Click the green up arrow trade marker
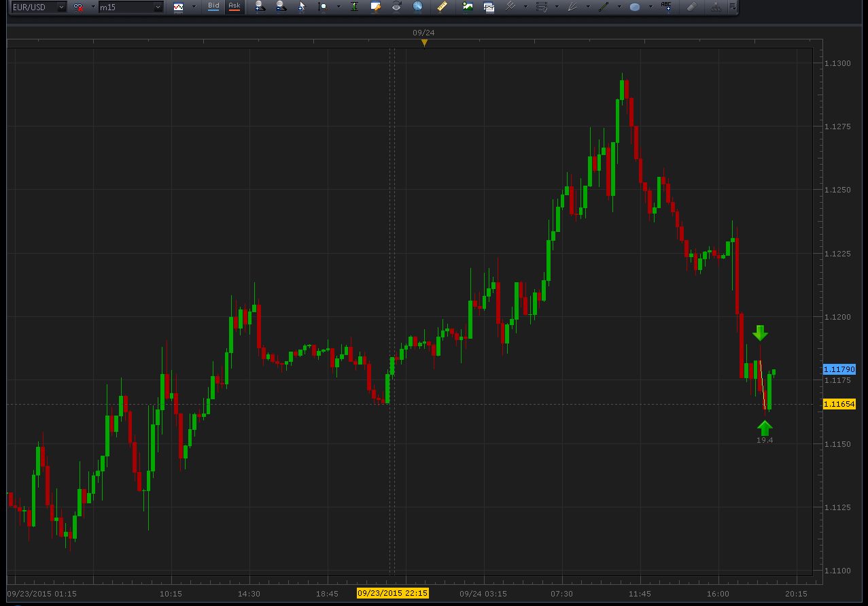 765,428
